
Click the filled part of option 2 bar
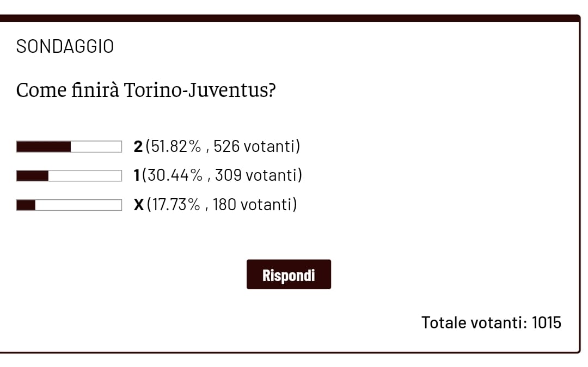tap(44, 147)
